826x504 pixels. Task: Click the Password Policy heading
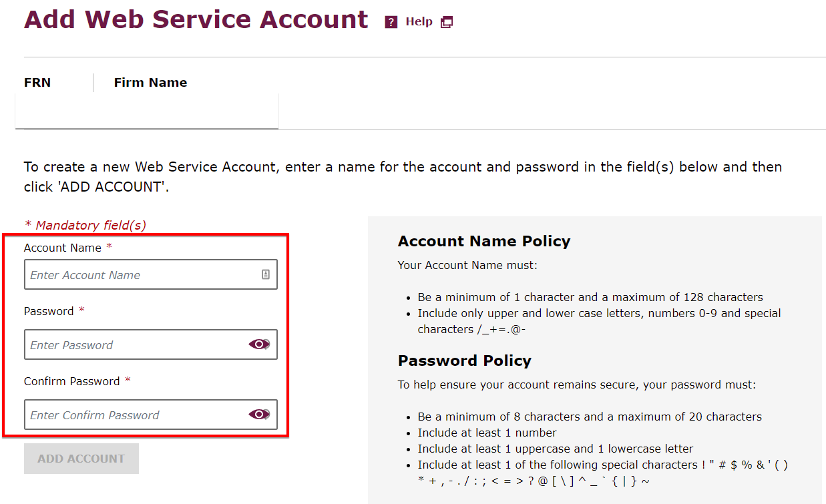tap(465, 360)
